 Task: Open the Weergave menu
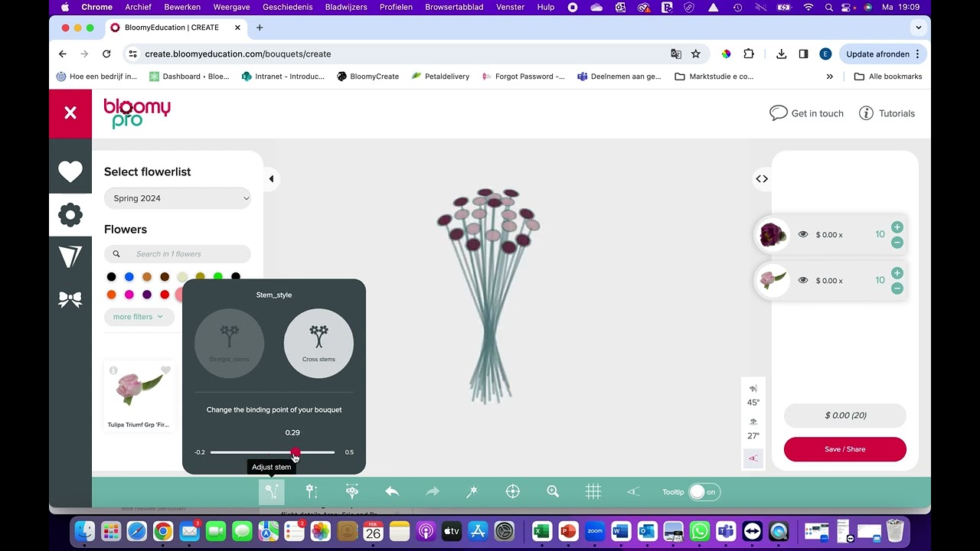pos(231,7)
